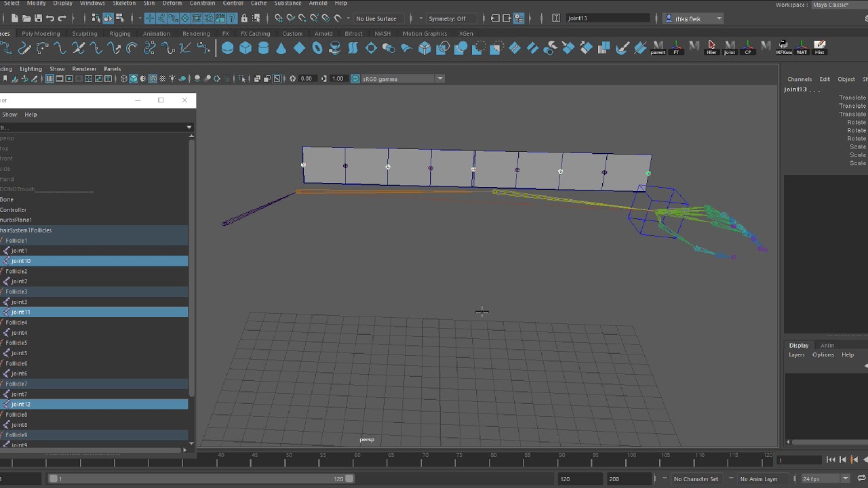Viewport: 868px width, 488px height.
Task: Click the 'parent' shelf script icon
Action: click(x=658, y=48)
